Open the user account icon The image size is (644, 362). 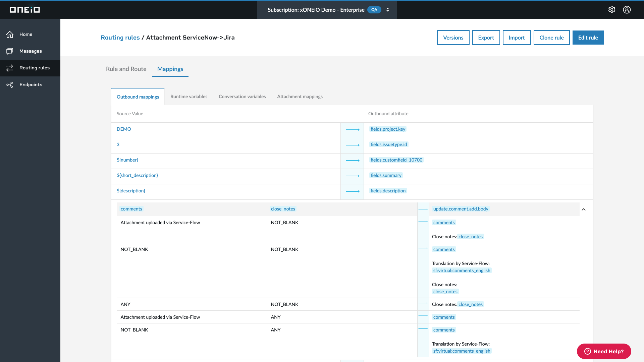[x=627, y=10]
